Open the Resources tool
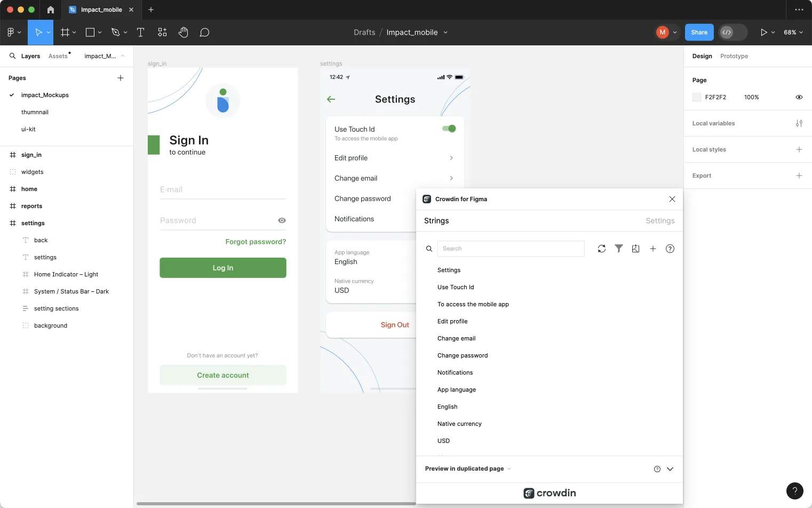The image size is (812, 508). click(162, 33)
